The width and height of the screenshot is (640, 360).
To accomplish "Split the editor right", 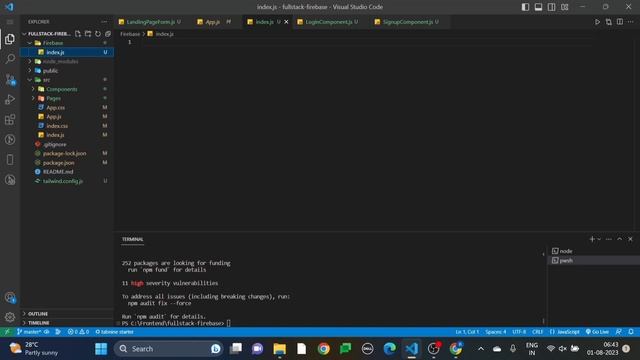I will (620, 22).
